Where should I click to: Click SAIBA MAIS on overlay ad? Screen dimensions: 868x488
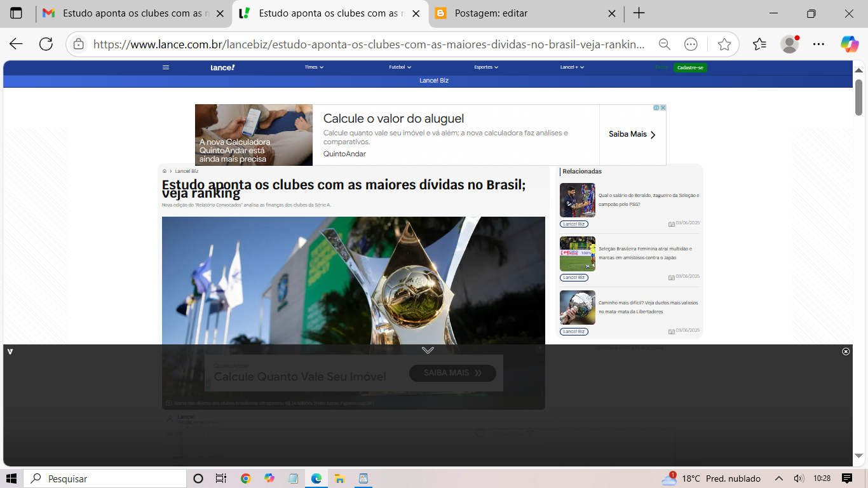452,373
